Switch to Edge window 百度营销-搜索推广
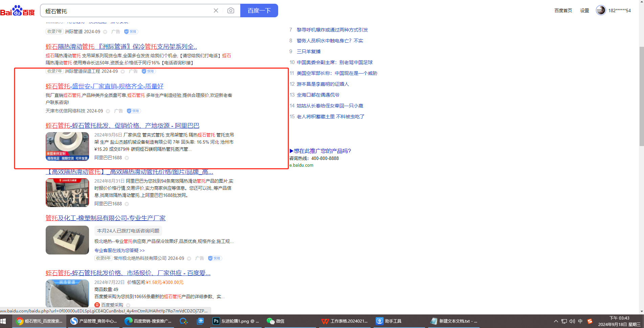The image size is (644, 328). click(148, 321)
